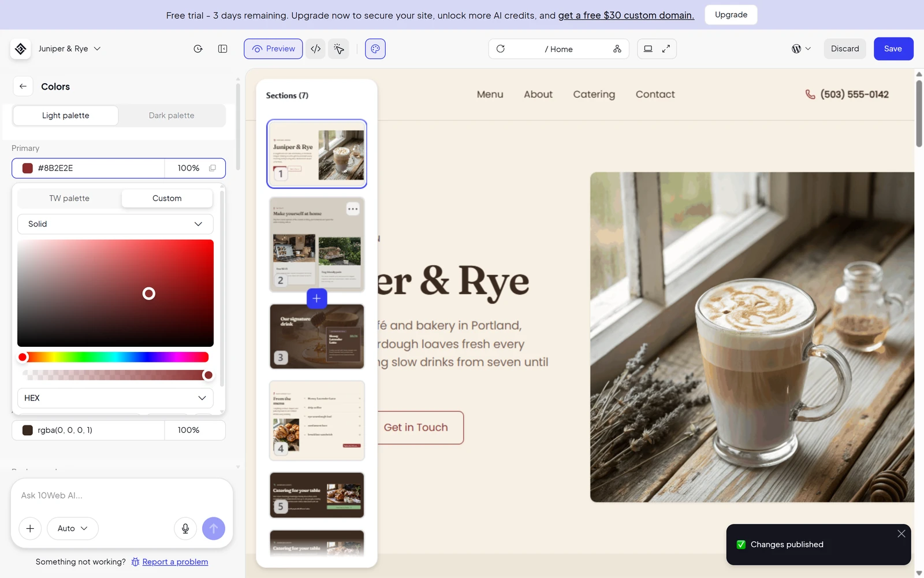
Task: Click the Preview button
Action: click(x=273, y=49)
